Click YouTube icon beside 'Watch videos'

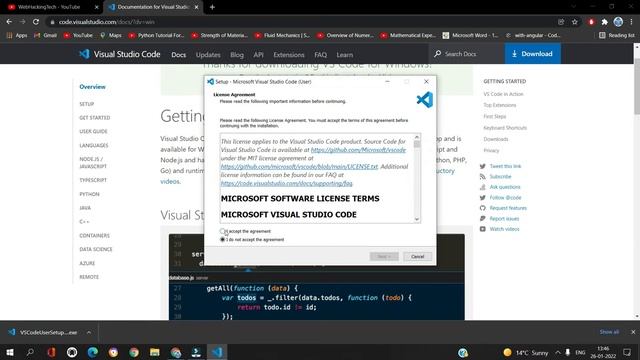pyautogui.click(x=482, y=229)
